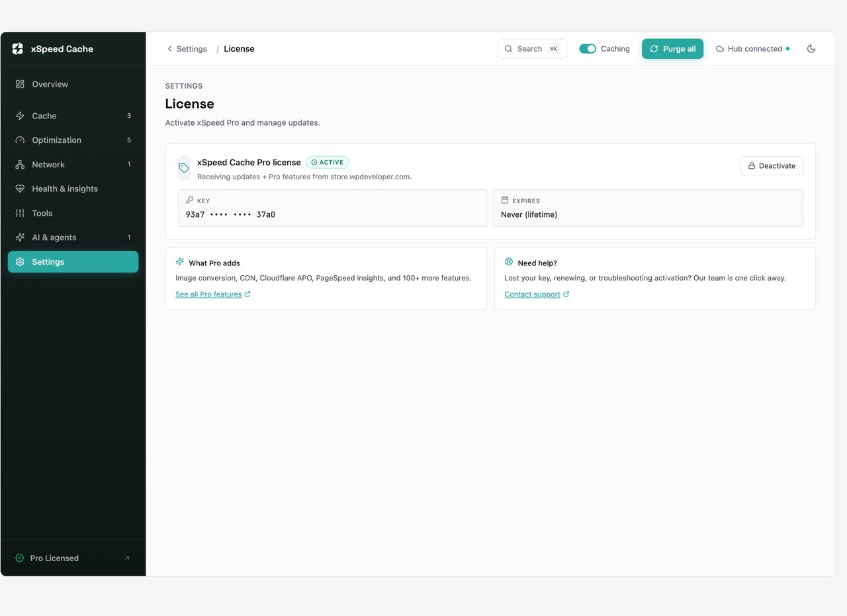
Task: Click the Overview grid icon in sidebar
Action: [x=20, y=84]
